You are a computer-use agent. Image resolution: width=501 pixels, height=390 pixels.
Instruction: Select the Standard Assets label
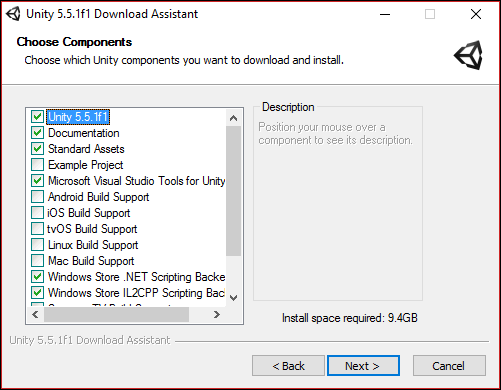[86, 149]
